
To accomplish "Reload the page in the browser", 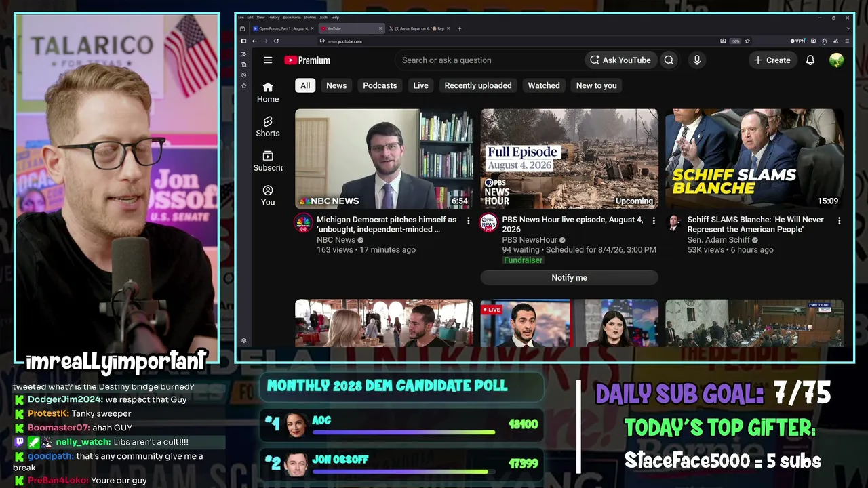I will 276,41.
